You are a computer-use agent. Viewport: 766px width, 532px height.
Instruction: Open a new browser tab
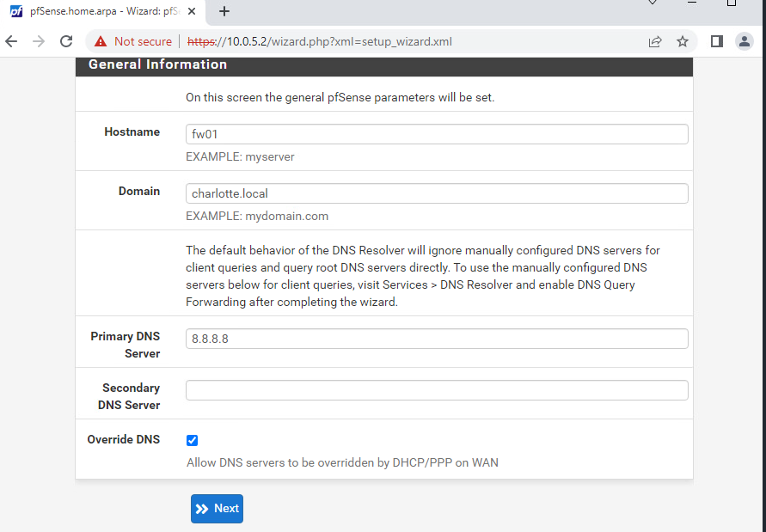[224, 11]
